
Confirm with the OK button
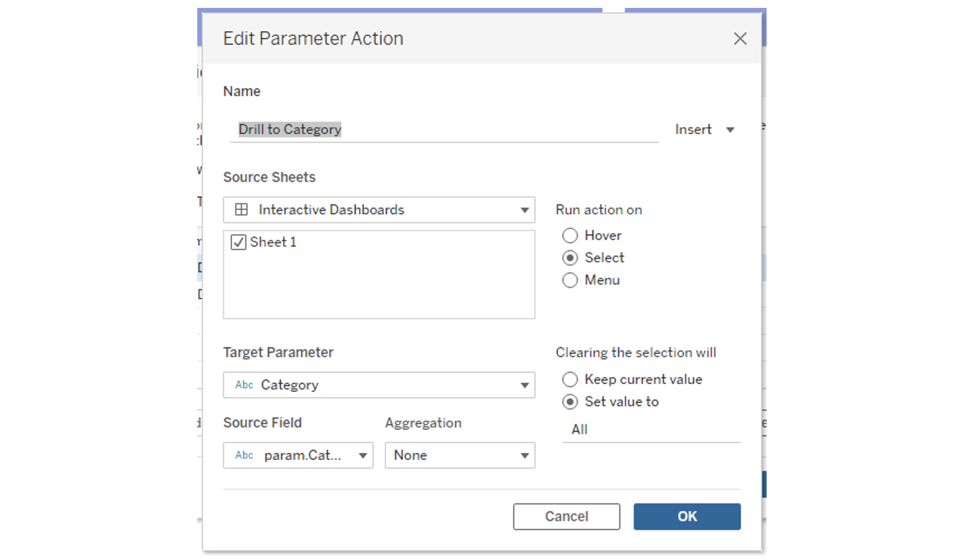(x=687, y=517)
